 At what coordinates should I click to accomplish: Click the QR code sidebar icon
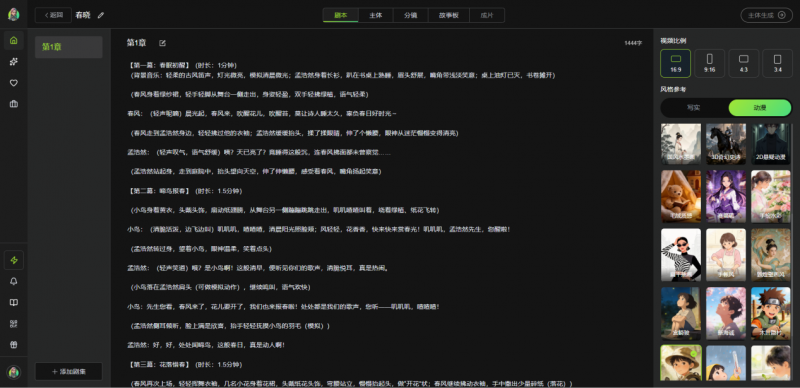pos(14,324)
